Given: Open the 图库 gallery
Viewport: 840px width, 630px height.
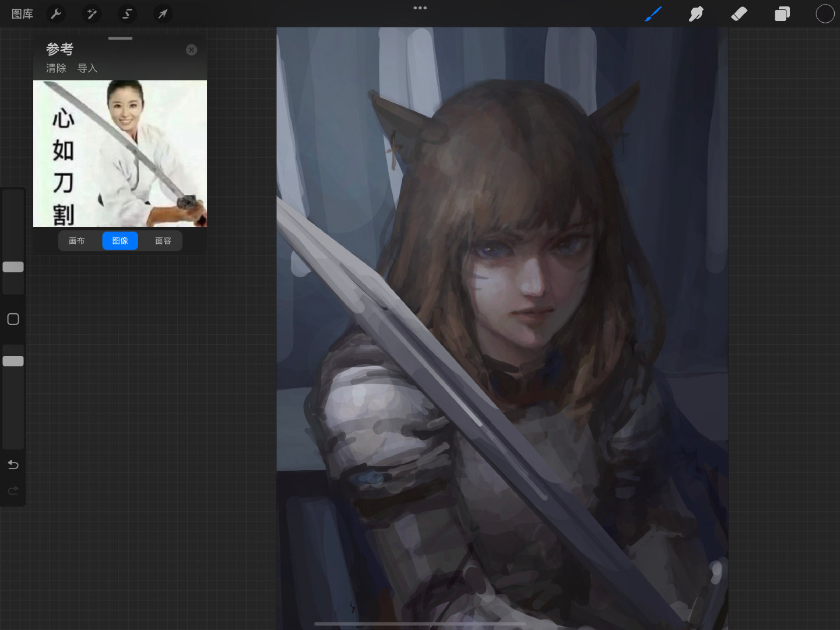Looking at the screenshot, I should click(22, 13).
